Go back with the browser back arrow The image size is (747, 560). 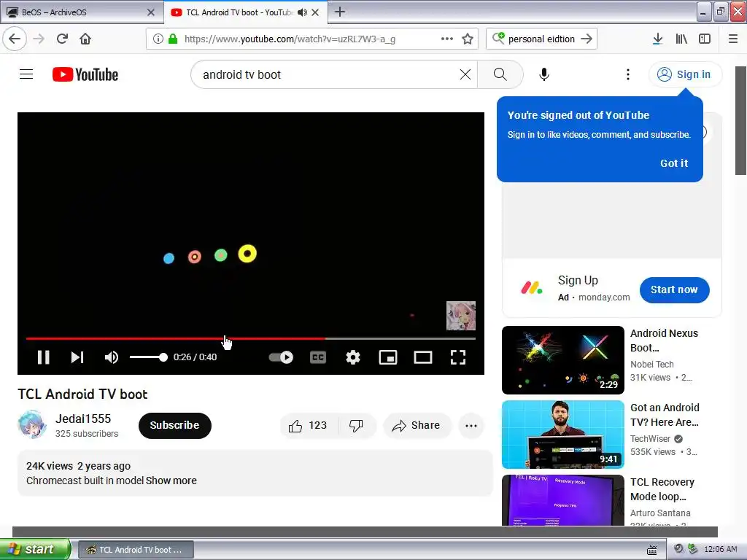point(15,39)
